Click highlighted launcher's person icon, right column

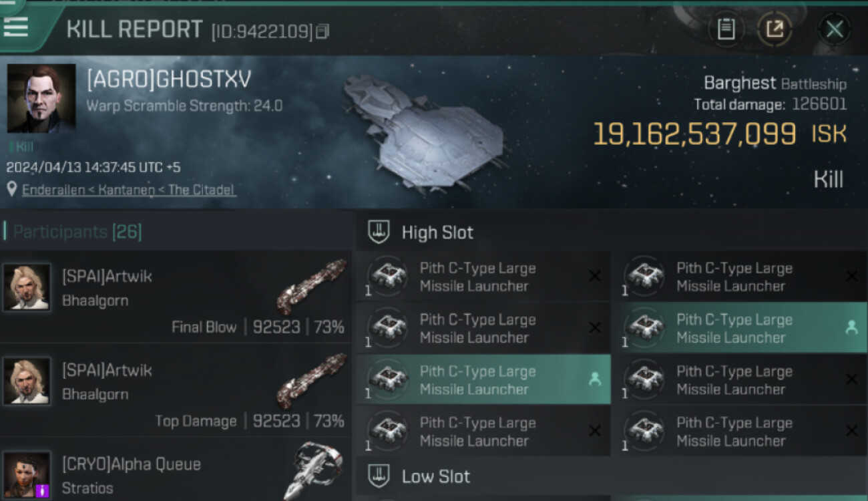pyautogui.click(x=851, y=327)
